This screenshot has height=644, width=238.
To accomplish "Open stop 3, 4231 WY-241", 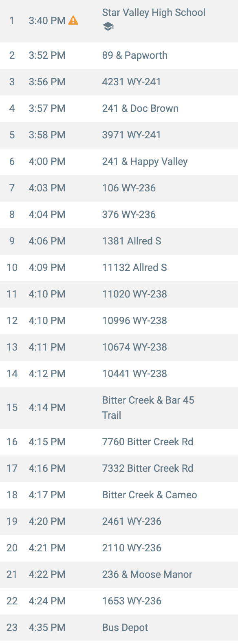I will 119,82.
